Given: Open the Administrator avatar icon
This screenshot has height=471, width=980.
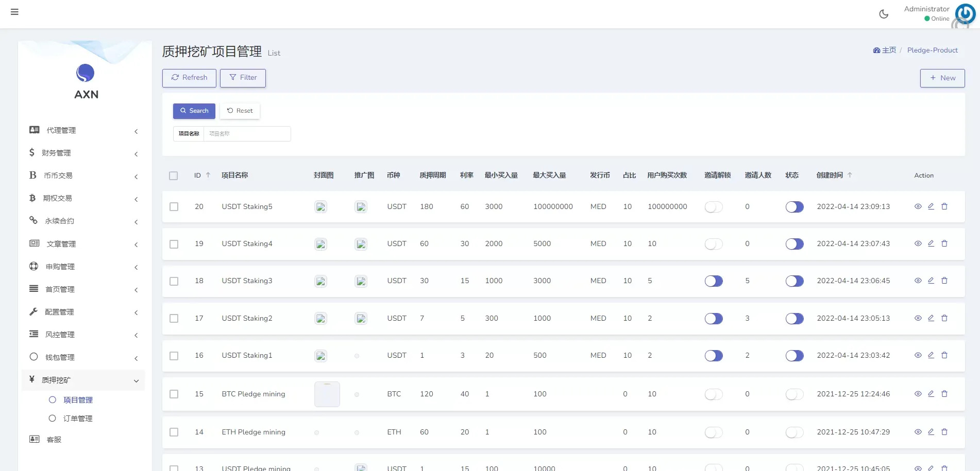Looking at the screenshot, I should (965, 14).
